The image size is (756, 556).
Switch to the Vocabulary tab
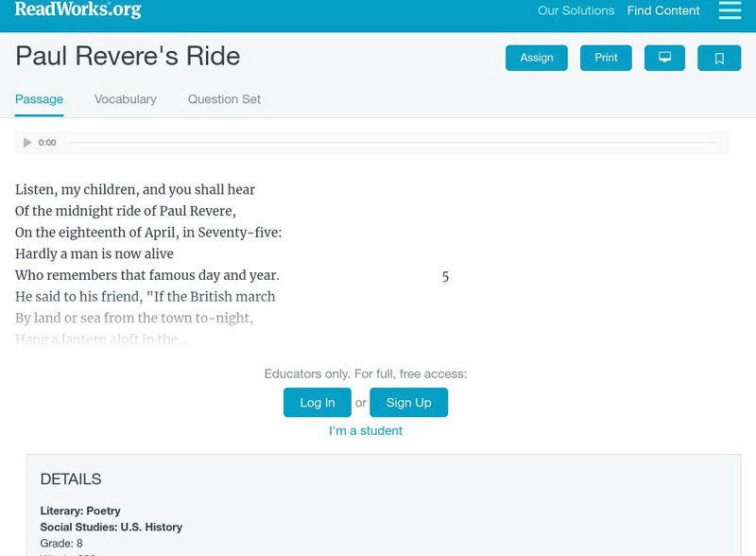coord(126,99)
